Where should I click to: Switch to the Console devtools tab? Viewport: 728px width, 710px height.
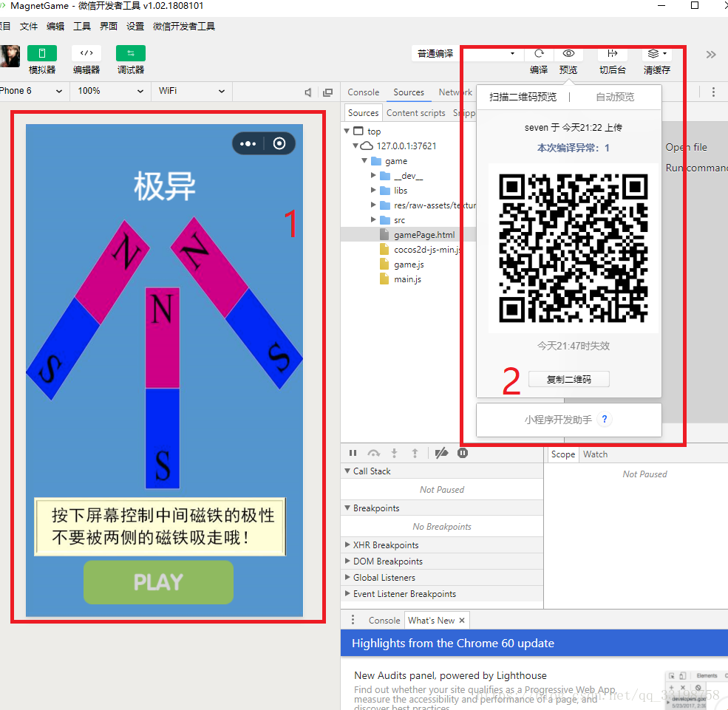[x=363, y=92]
